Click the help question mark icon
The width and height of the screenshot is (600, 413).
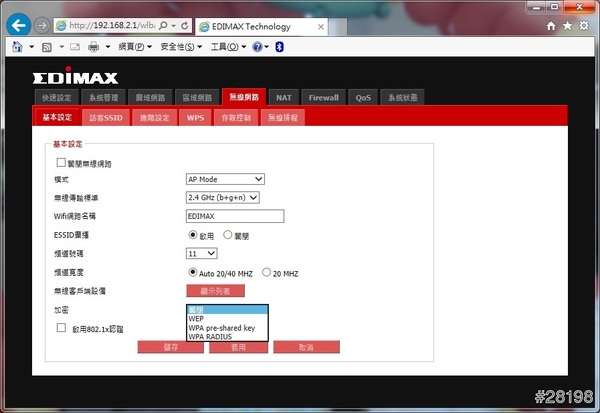(257, 47)
